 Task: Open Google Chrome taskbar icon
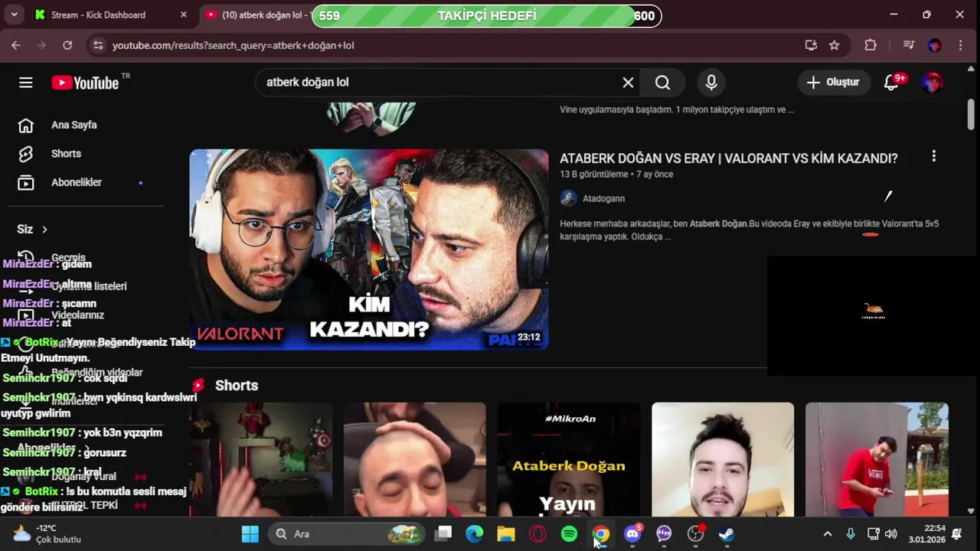(601, 534)
